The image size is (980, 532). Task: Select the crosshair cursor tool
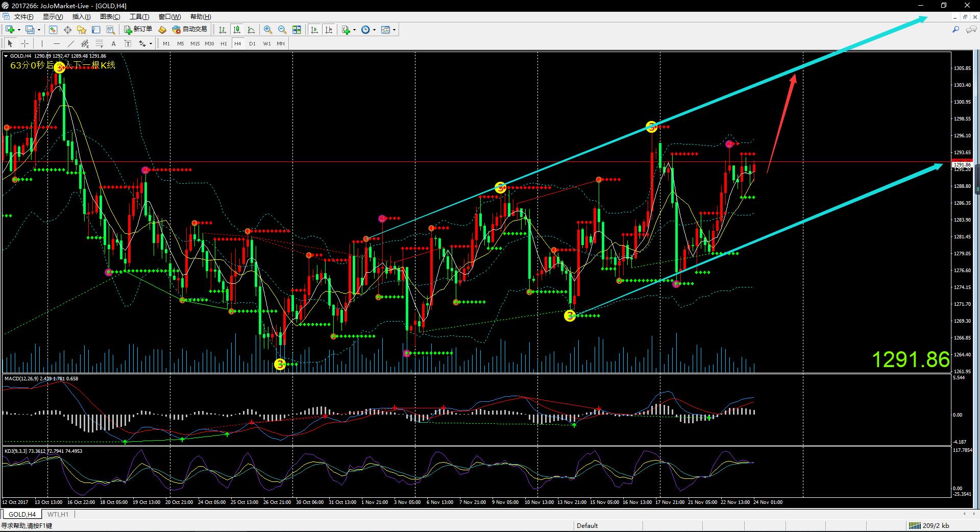pyautogui.click(x=24, y=43)
